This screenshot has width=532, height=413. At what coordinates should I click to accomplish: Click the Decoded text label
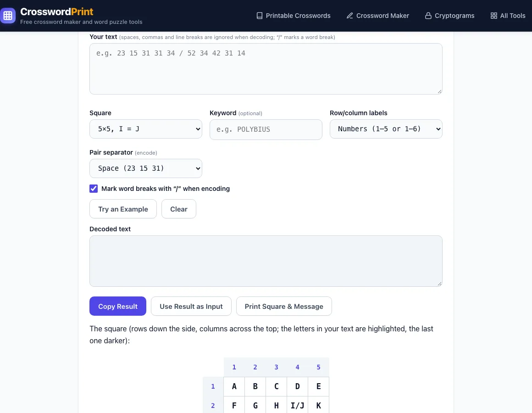pos(110,229)
